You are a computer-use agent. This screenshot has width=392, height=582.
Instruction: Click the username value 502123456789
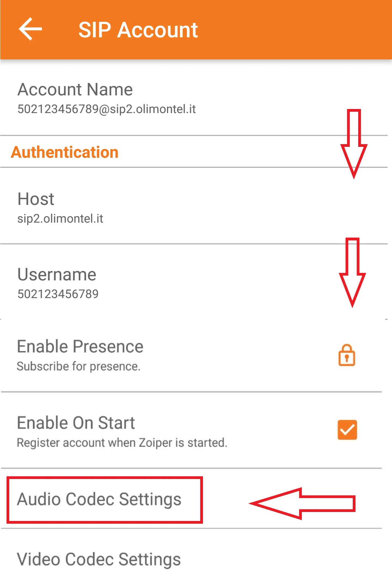pyautogui.click(x=58, y=294)
